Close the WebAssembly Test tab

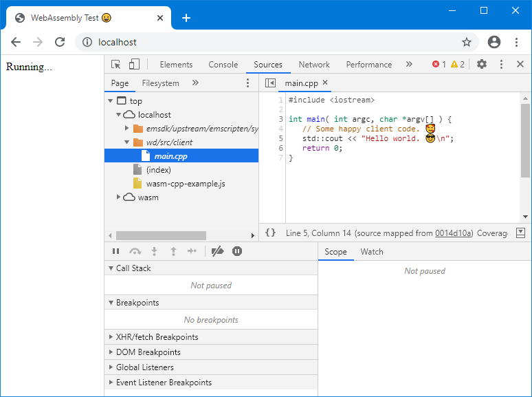[x=160, y=18]
